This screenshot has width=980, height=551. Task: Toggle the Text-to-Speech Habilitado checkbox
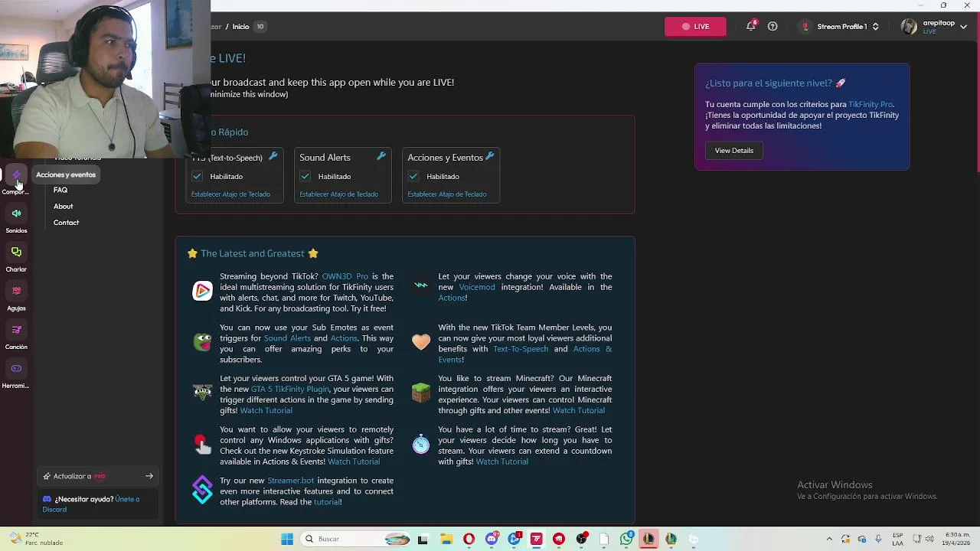(197, 176)
